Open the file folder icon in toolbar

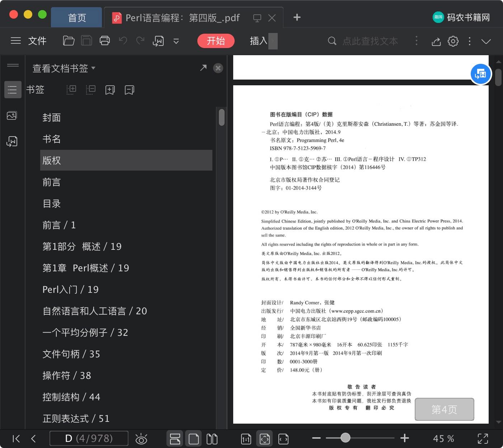pyautogui.click(x=69, y=41)
